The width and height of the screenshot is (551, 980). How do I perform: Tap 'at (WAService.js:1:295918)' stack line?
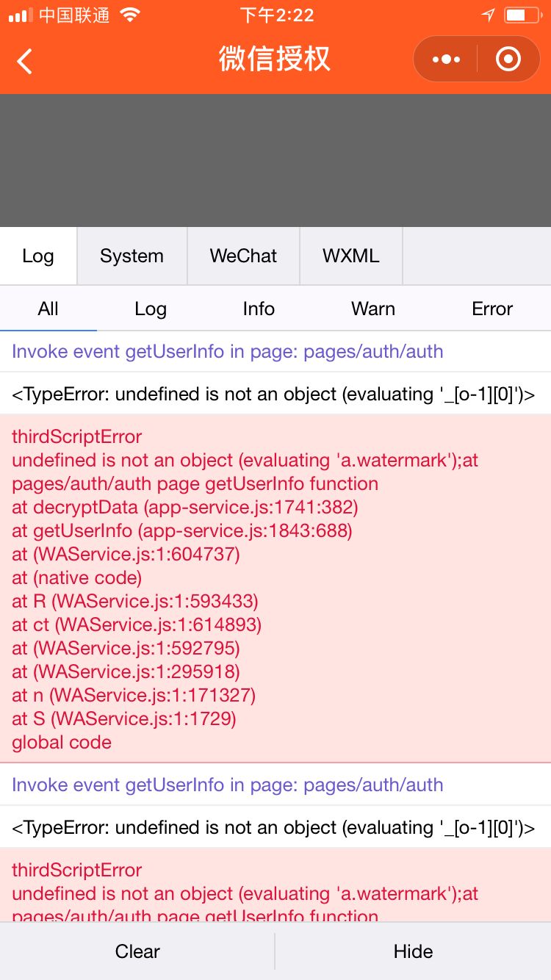(126, 671)
